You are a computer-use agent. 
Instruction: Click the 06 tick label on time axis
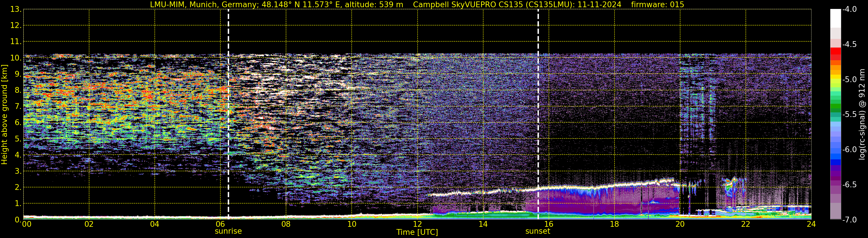(x=220, y=224)
